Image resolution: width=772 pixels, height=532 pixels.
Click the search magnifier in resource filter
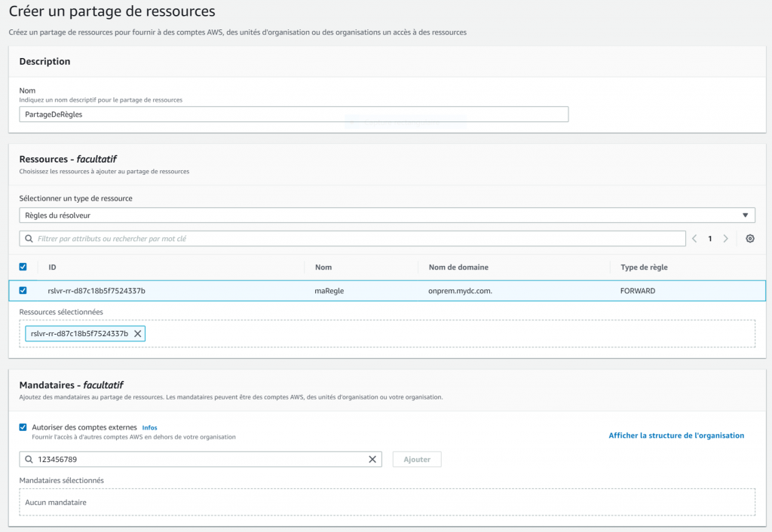pyautogui.click(x=29, y=239)
